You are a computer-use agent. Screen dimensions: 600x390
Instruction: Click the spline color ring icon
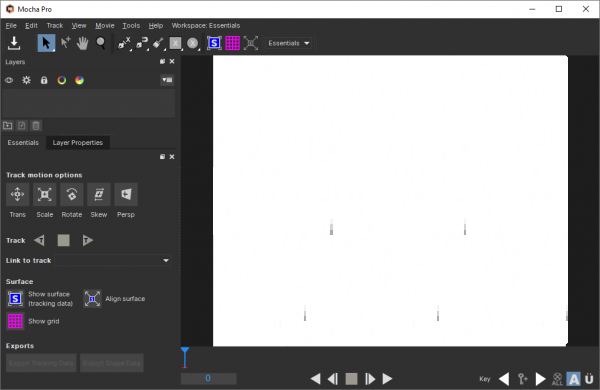point(62,80)
